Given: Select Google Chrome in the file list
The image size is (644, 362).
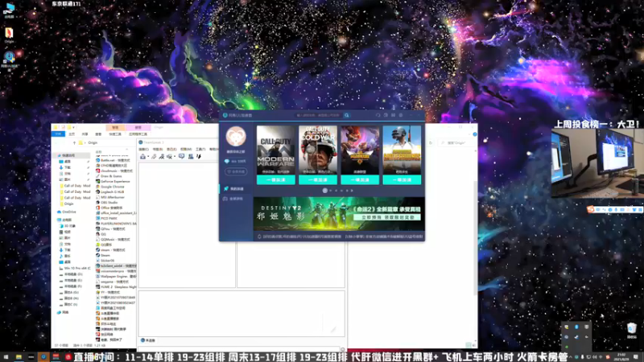Looking at the screenshot, I should pos(112,187).
